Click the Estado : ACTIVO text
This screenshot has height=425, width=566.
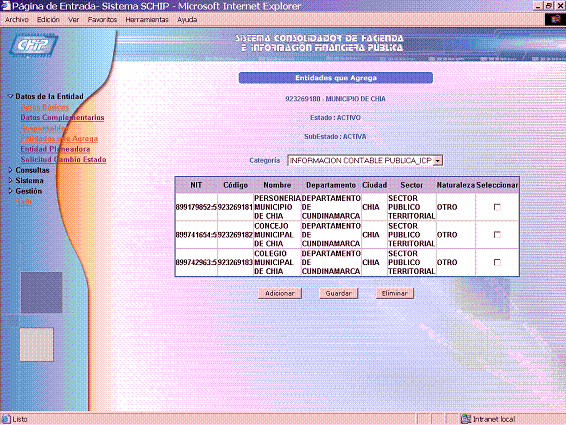(335, 118)
